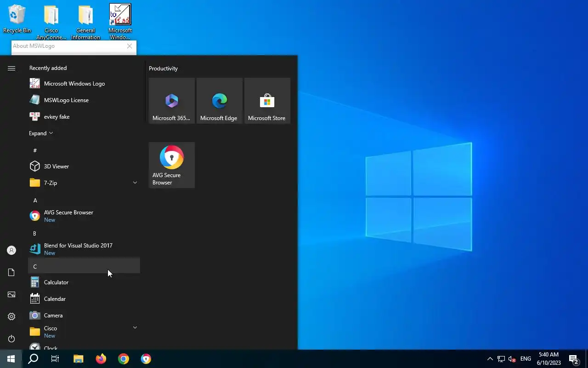Open Blend for Visual Studio 2017
Image resolution: width=588 pixels, height=368 pixels.
point(84,249)
